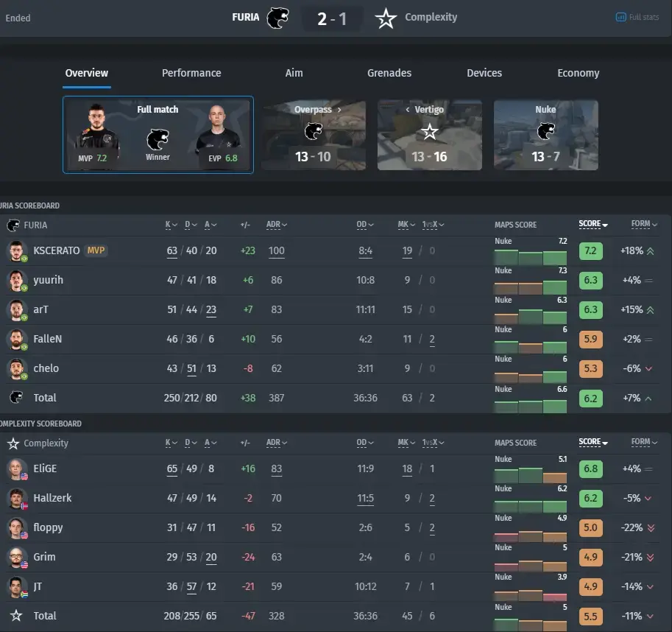The height and width of the screenshot is (632, 672).
Task: Select the Overview tab
Action: 87,74
